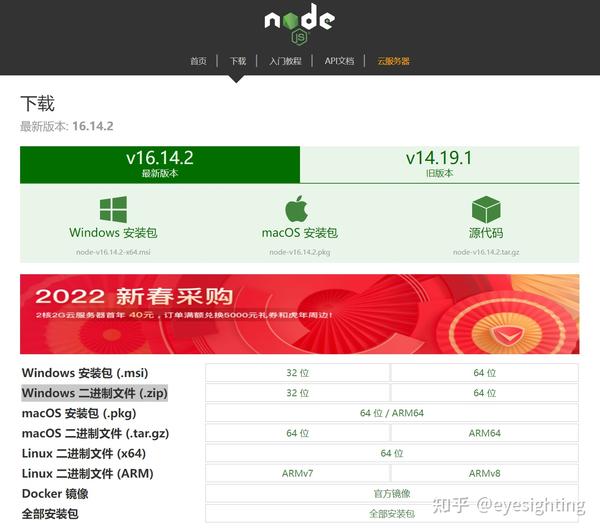Click the Docker 镜像 row label
This screenshot has width=600, height=532.
[55, 494]
